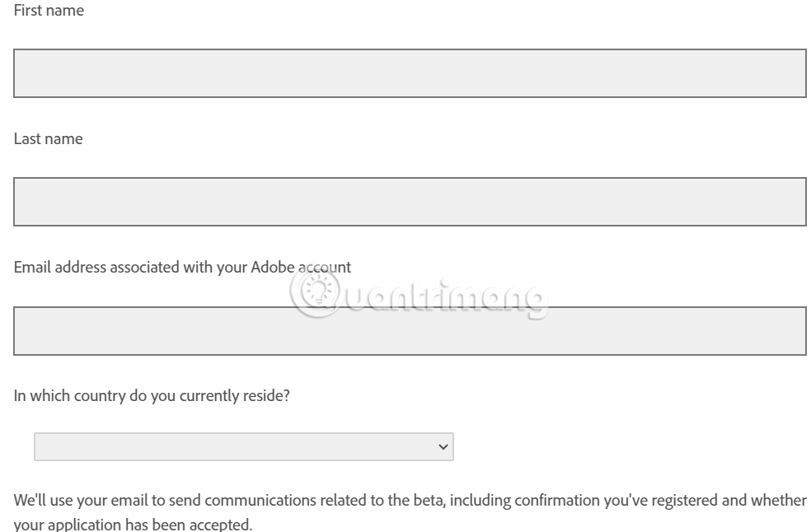The width and height of the screenshot is (811, 532).
Task: Click the "In which country" question label
Action: tap(152, 396)
